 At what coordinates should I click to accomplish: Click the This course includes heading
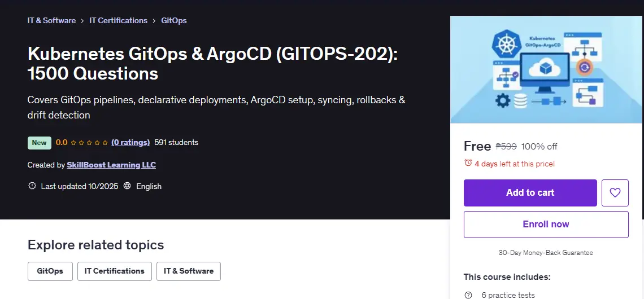pos(507,277)
